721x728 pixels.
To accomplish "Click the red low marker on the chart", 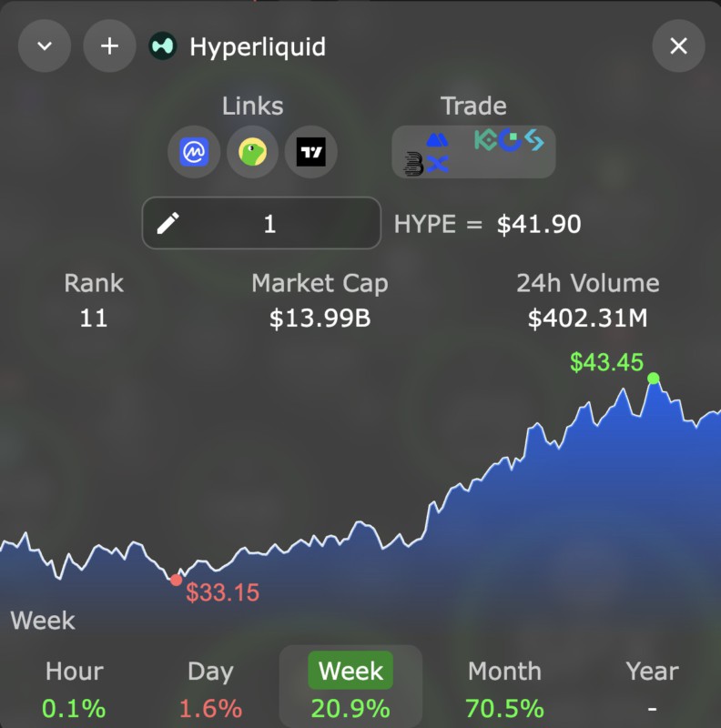I will (x=176, y=580).
